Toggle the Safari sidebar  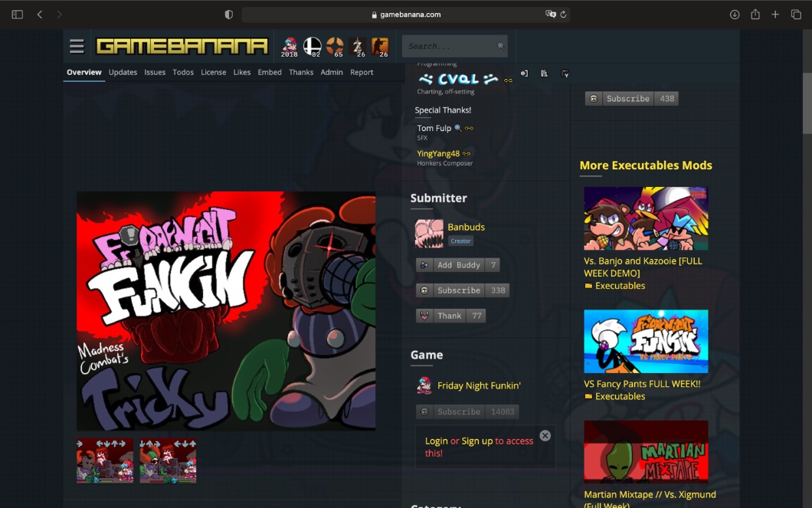(x=17, y=15)
